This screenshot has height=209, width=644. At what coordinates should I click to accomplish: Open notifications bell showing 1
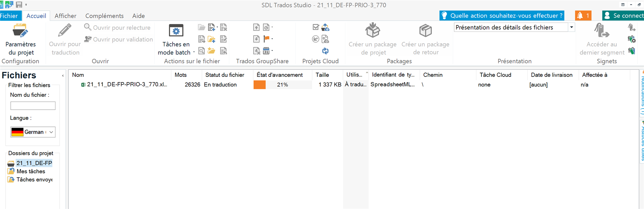[583, 16]
